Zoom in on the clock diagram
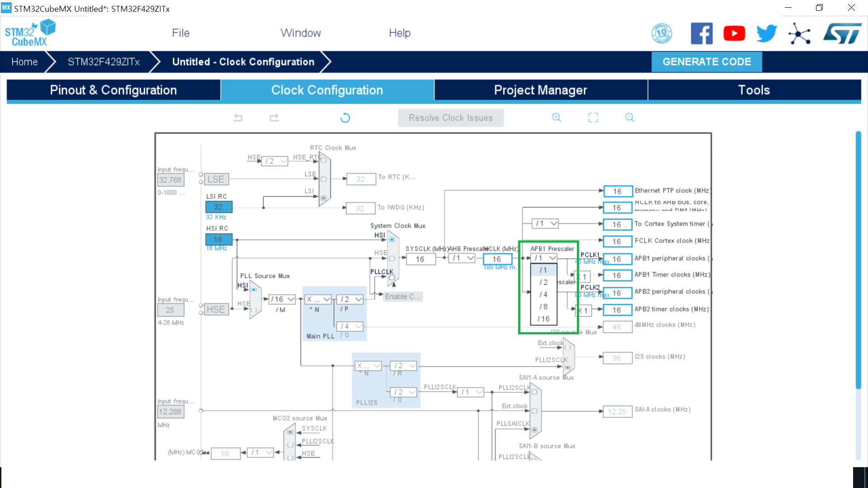 pos(557,117)
